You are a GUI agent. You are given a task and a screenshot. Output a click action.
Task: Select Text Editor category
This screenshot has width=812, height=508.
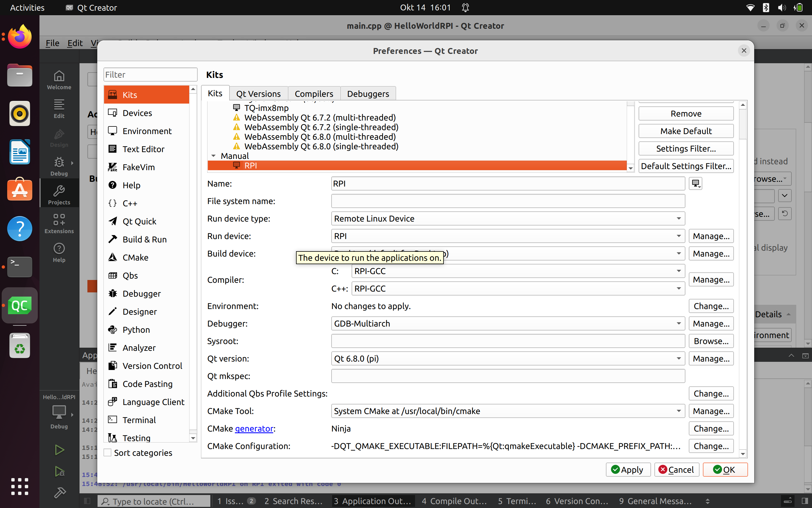(147, 149)
